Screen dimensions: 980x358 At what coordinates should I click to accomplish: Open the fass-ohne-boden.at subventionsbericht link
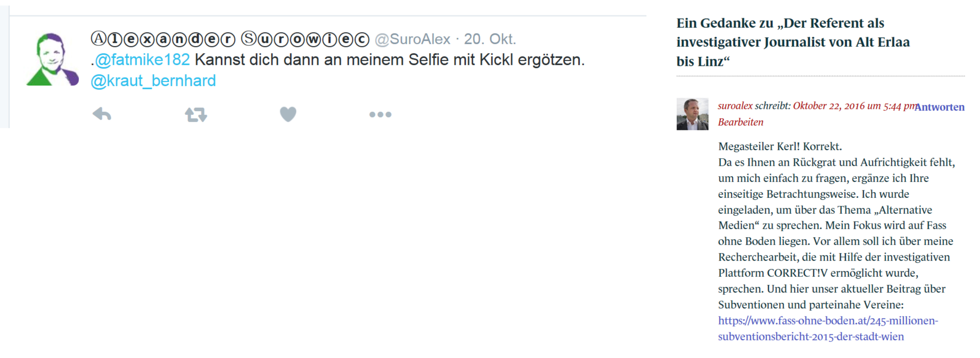coord(828,328)
